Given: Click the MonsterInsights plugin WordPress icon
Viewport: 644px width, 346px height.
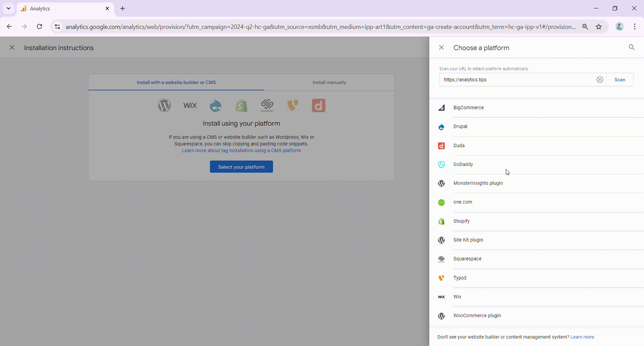Looking at the screenshot, I should 441,183.
